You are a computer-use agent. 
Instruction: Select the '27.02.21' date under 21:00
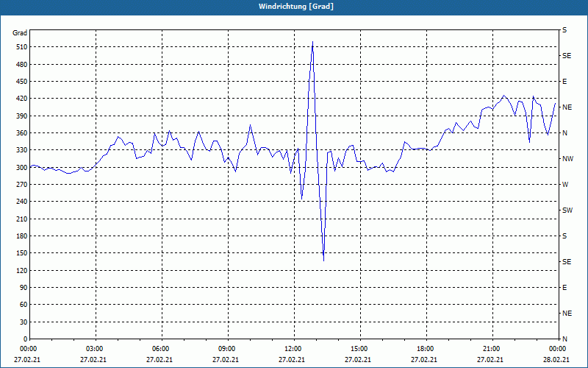coord(490,360)
